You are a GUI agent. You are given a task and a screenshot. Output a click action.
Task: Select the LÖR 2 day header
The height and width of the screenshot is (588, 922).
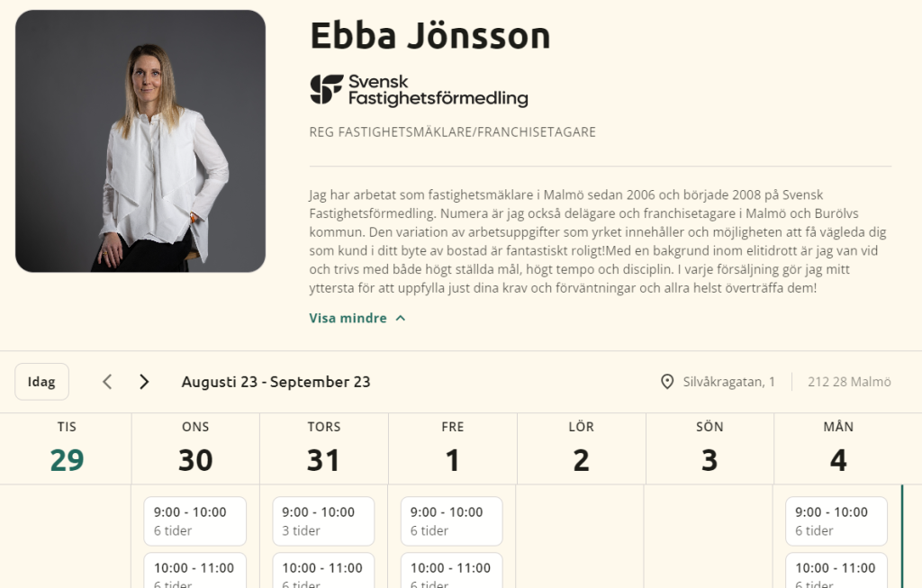point(581,448)
